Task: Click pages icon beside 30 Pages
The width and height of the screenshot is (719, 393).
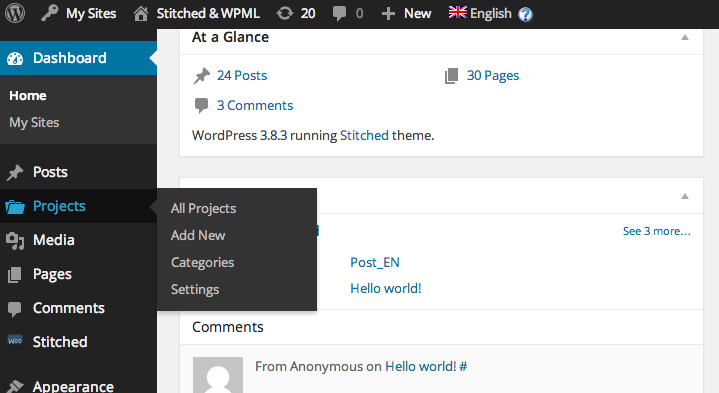Action: 451,76
